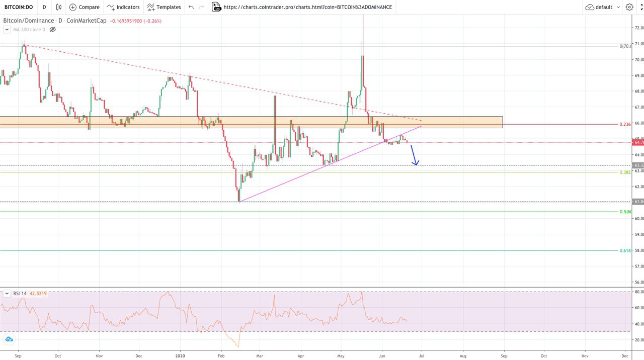644x360 pixels.
Task: Click the 0.236 Fibonacci level label
Action: point(625,124)
